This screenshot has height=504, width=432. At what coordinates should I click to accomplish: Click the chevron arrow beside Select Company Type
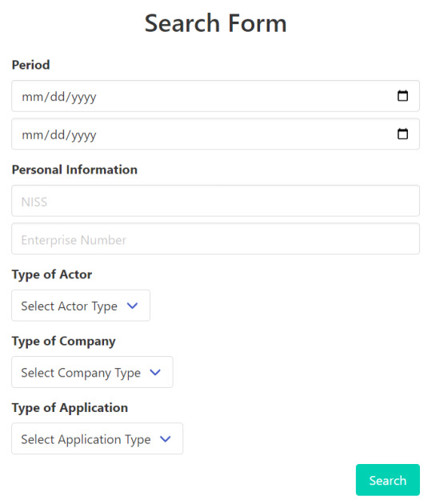coord(155,372)
